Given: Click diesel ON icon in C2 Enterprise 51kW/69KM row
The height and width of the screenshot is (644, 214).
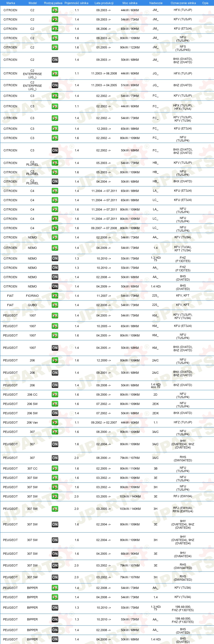Looking at the screenshot, I should coord(55,85).
